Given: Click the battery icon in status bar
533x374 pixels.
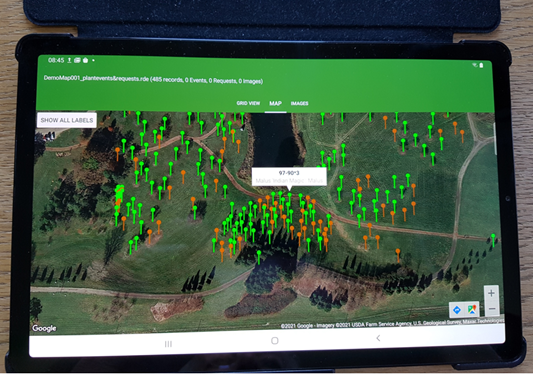Looking at the screenshot, I should 481,65.
